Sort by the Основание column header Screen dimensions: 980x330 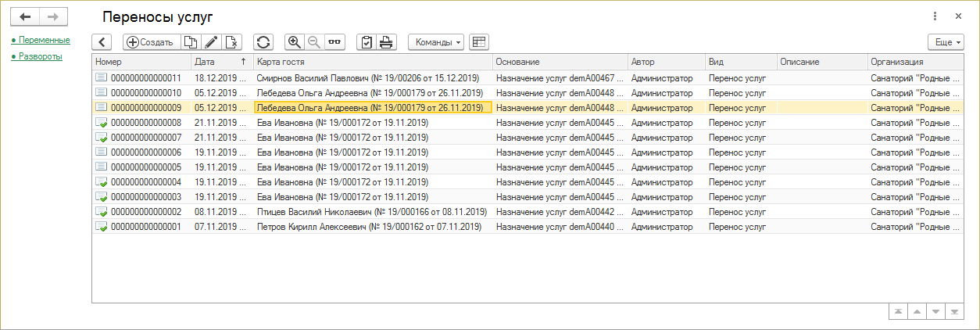click(x=560, y=61)
